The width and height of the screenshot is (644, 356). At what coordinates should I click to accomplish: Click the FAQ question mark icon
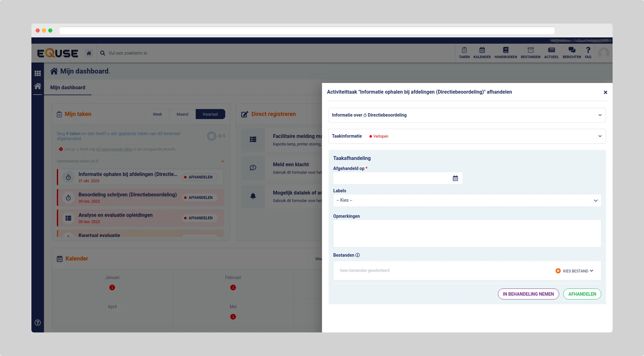588,52
